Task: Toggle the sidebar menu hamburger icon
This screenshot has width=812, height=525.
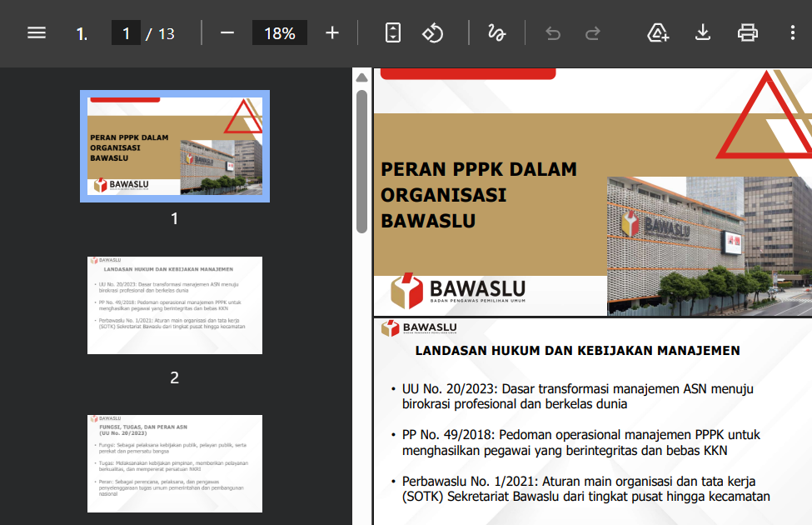Action: click(37, 33)
